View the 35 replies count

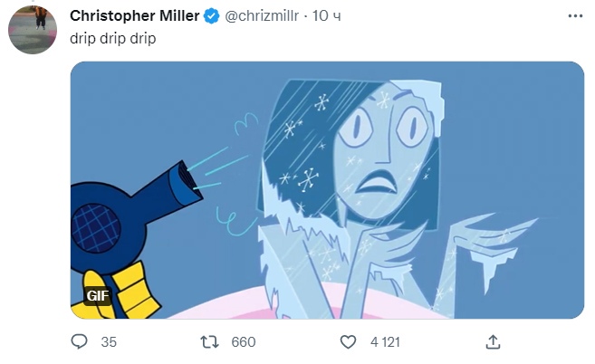tap(109, 342)
